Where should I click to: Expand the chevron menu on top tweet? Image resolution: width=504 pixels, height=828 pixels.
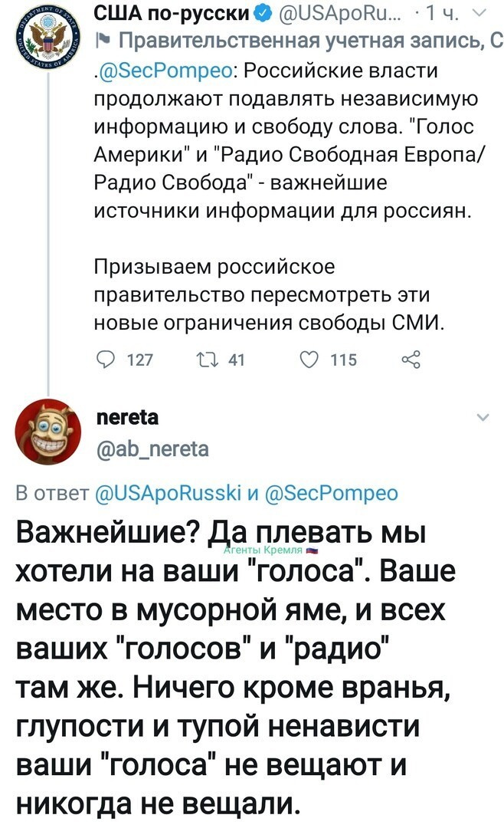479,15
